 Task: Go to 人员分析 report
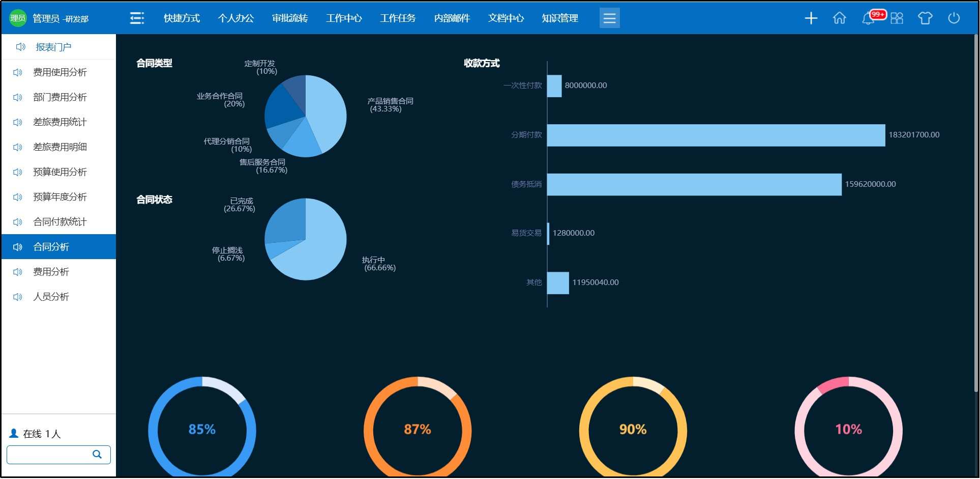51,297
